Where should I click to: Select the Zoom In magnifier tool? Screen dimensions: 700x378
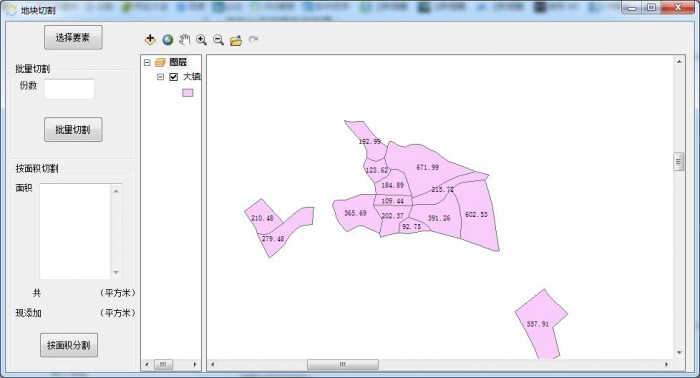coord(201,40)
